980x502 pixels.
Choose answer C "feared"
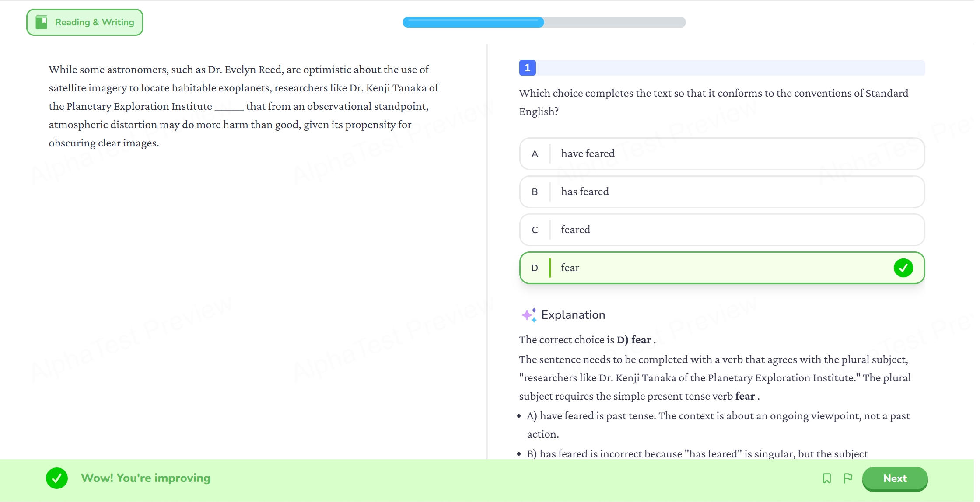pyautogui.click(x=721, y=230)
